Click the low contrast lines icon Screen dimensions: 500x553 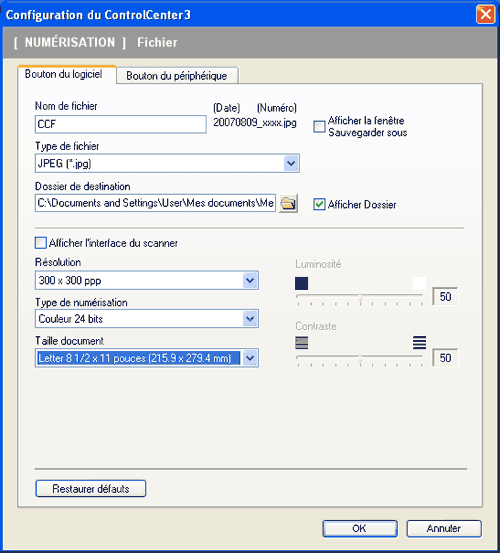coord(301,342)
